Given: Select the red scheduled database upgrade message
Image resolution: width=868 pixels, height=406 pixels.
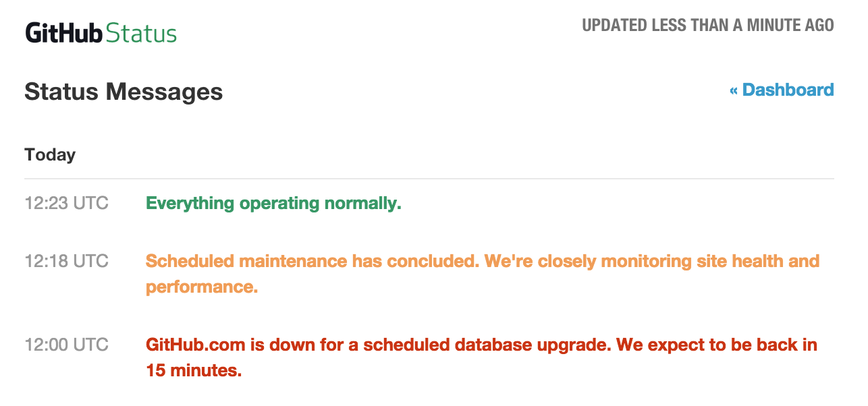Looking at the screenshot, I should click(481, 345).
